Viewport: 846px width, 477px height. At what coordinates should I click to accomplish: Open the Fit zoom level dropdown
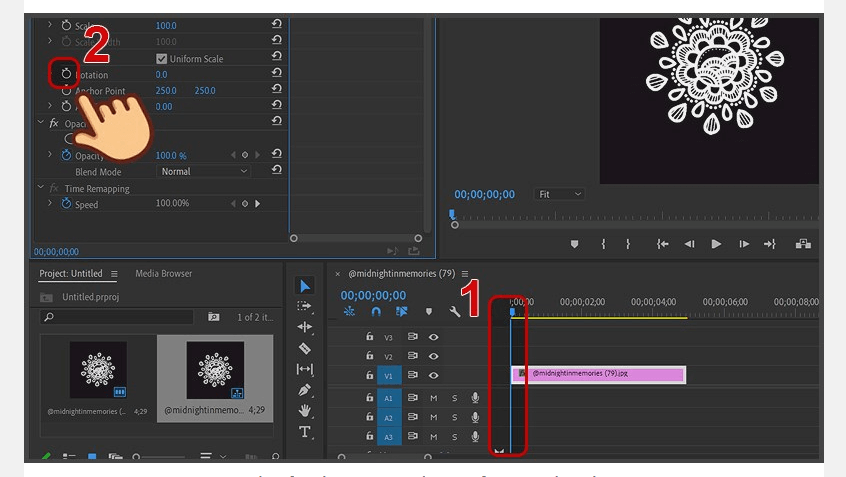559,194
